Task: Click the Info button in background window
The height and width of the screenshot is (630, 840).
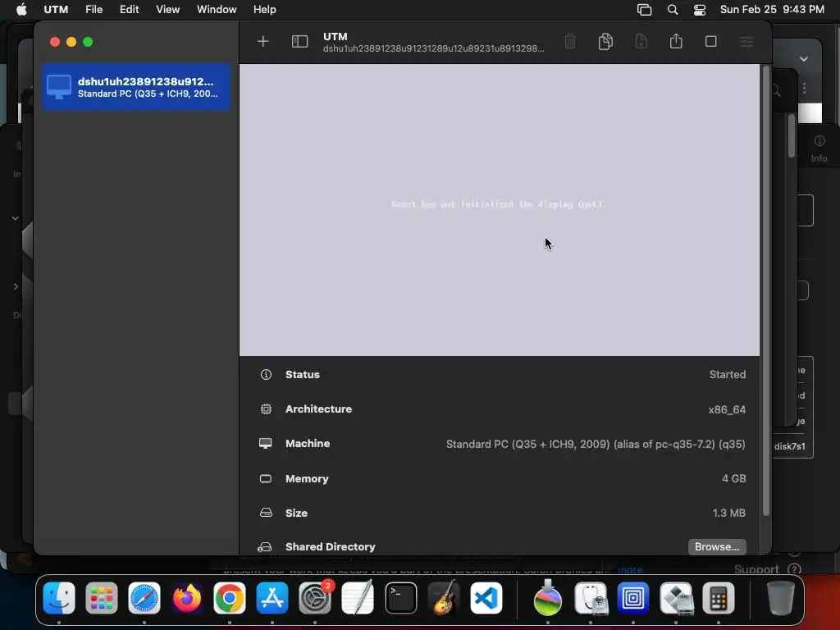Action: pos(819,148)
